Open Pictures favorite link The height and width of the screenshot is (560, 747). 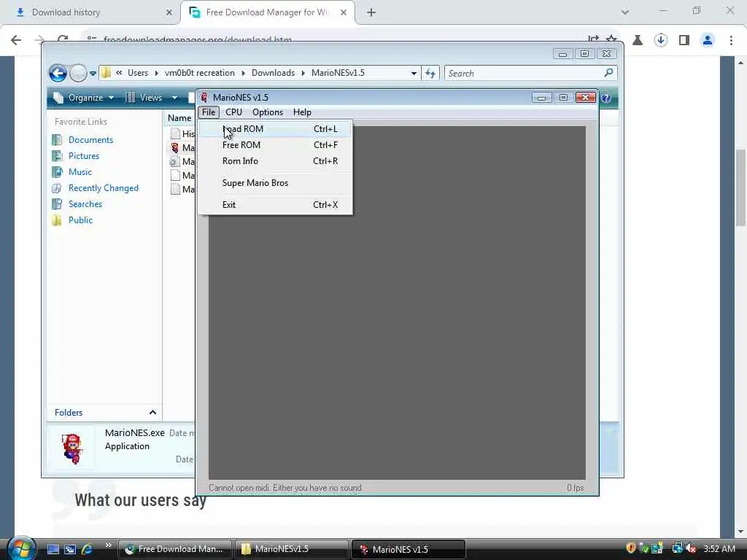(84, 156)
